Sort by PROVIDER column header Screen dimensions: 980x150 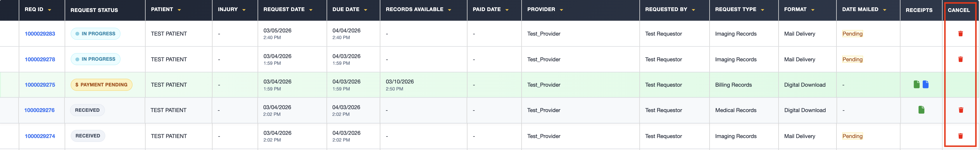[561, 10]
